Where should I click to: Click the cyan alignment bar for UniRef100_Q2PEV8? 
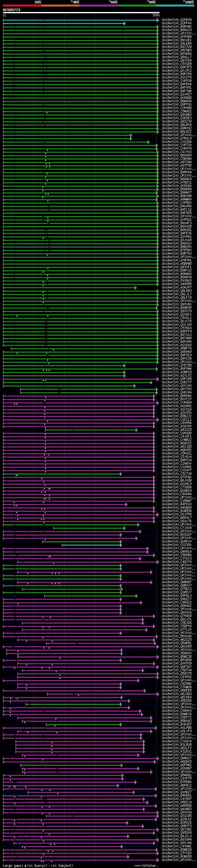coord(81,20)
